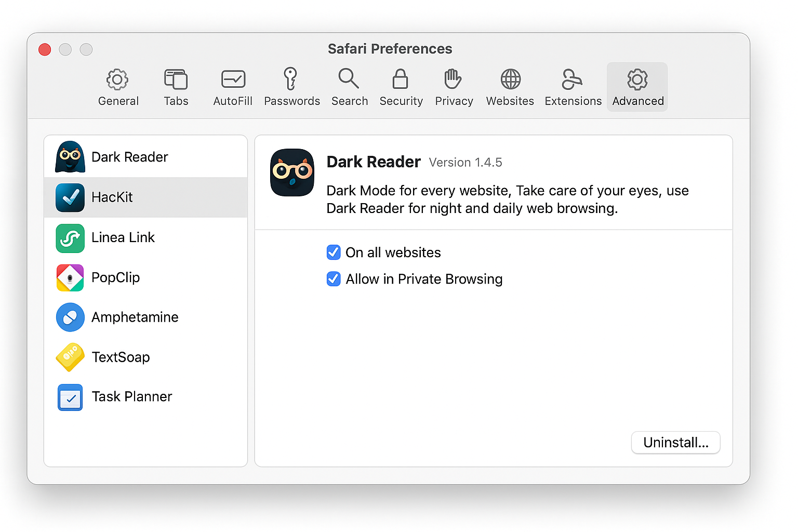Select PopClip in the extensions list
Image resolution: width=798 pixels, height=532 pixels.
click(x=116, y=278)
